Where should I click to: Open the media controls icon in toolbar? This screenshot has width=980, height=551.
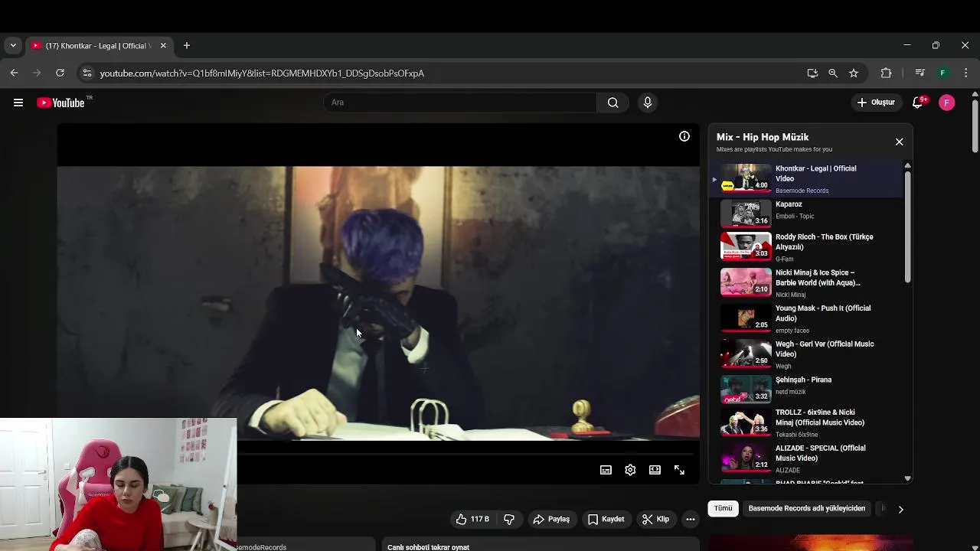pos(920,73)
